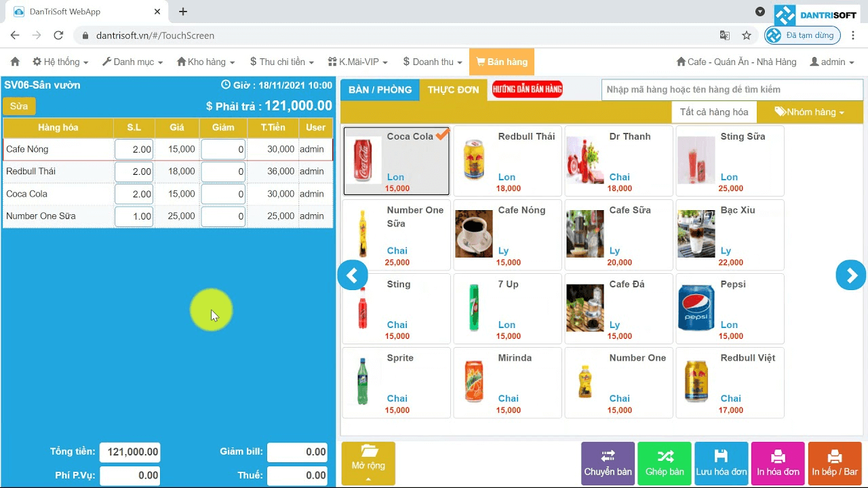Viewport: 868px width, 488px height.
Task: Edit quantity field for Coca Cola row
Action: click(134, 194)
